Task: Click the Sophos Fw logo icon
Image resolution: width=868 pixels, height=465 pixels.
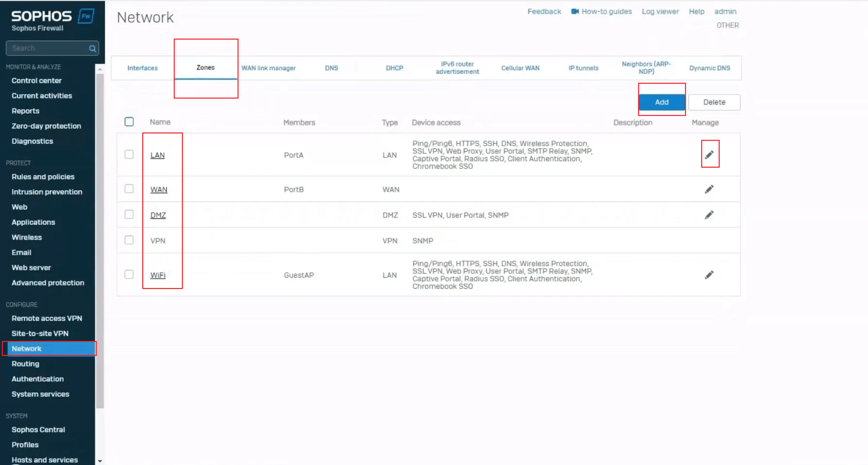Action: (x=86, y=17)
